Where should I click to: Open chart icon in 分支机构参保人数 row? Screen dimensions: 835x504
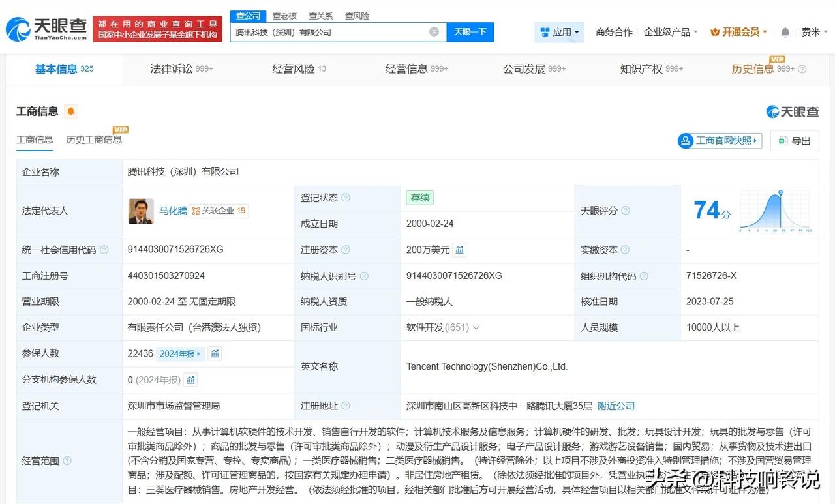coord(190,379)
